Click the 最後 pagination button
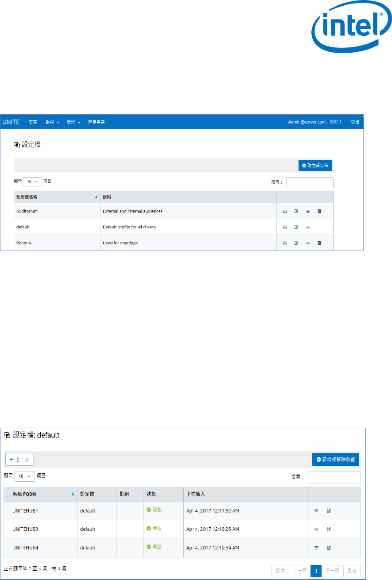This screenshot has width=392, height=580. (x=352, y=571)
